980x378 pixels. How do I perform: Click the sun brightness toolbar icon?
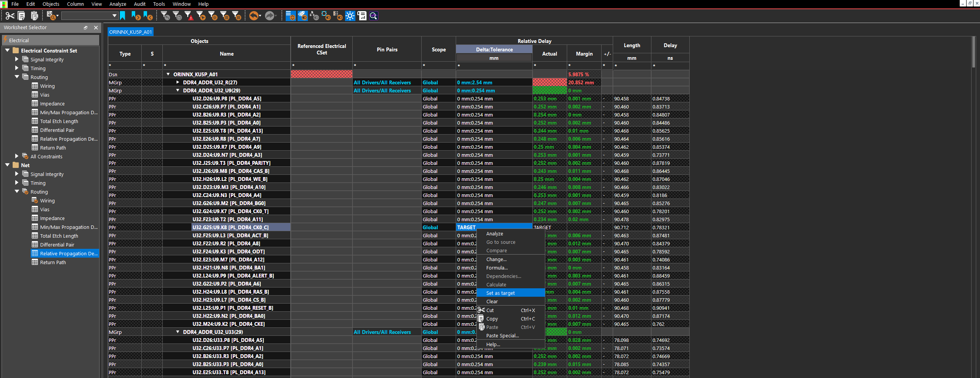[350, 16]
